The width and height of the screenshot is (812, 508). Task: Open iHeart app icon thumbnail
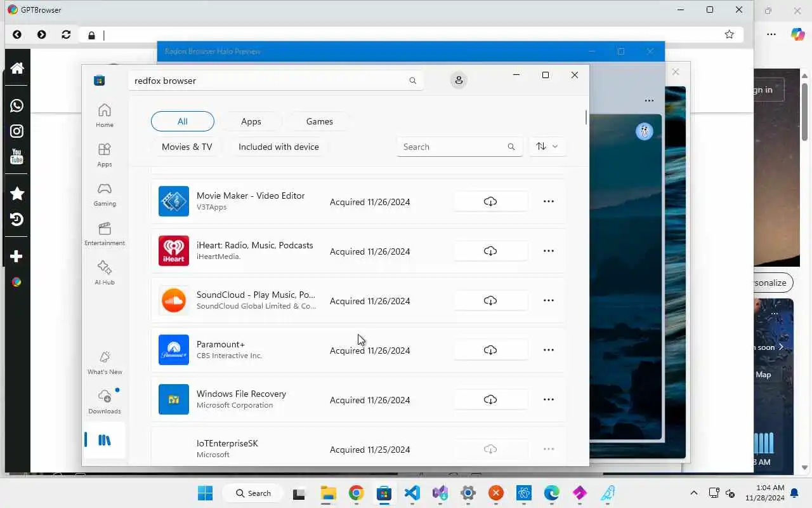coord(174,251)
